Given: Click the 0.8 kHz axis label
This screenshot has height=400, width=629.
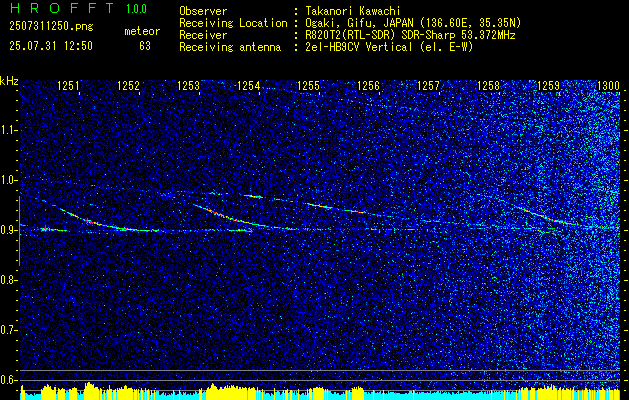Looking at the screenshot, I should (x=8, y=280).
